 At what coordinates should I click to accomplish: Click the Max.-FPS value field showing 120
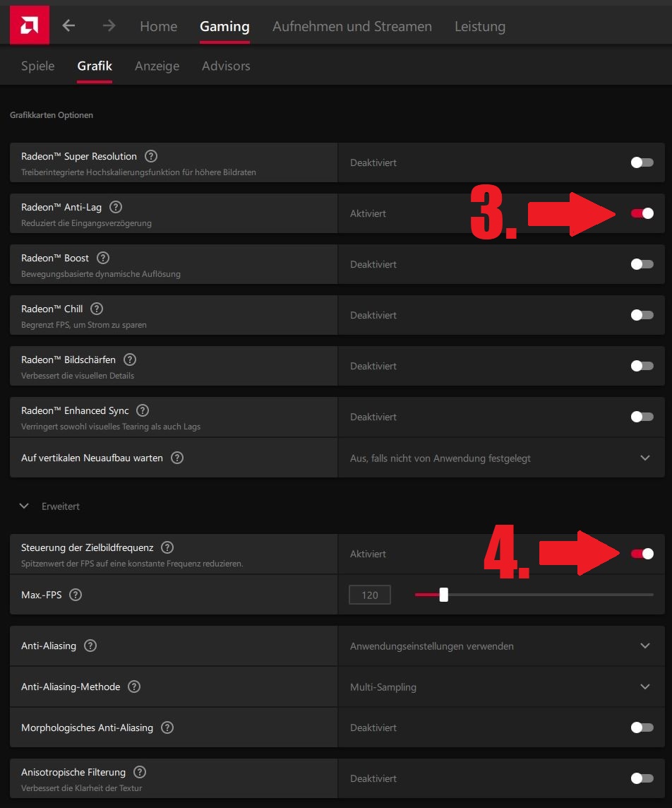coord(370,595)
